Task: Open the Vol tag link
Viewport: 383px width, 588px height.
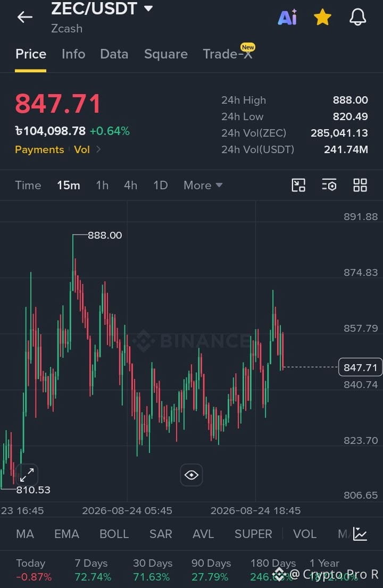Action: click(82, 149)
